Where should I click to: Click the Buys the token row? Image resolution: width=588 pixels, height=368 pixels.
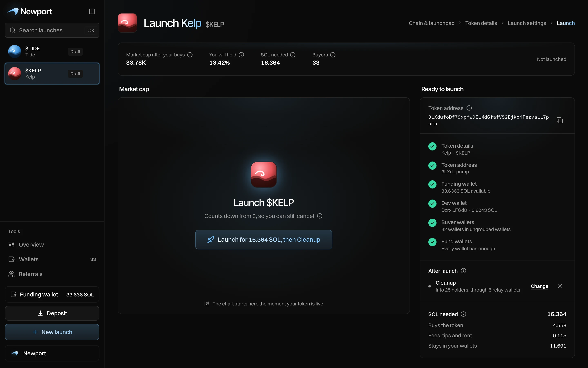click(497, 325)
